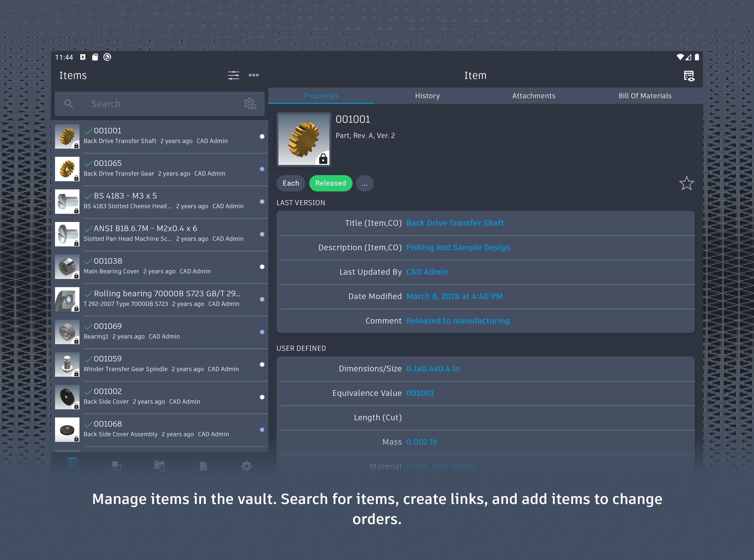This screenshot has height=560, width=754.
Task: Open the item view options icon at top right
Action: (x=689, y=76)
